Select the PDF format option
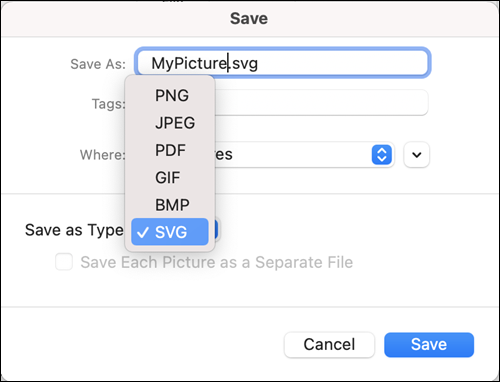This screenshot has height=382, width=500. (170, 150)
